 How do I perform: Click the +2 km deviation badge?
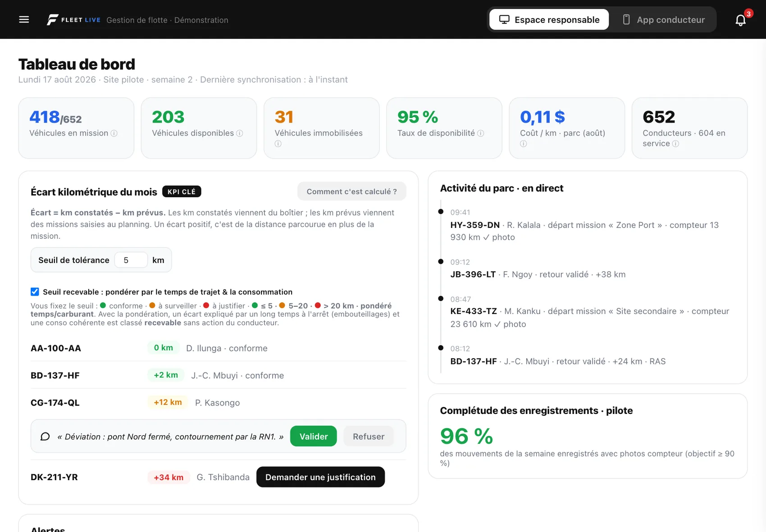point(166,375)
